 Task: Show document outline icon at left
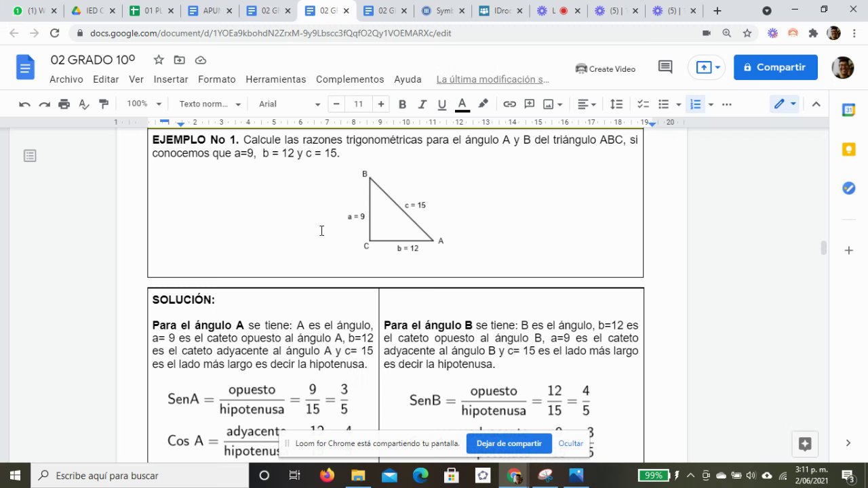(30, 156)
